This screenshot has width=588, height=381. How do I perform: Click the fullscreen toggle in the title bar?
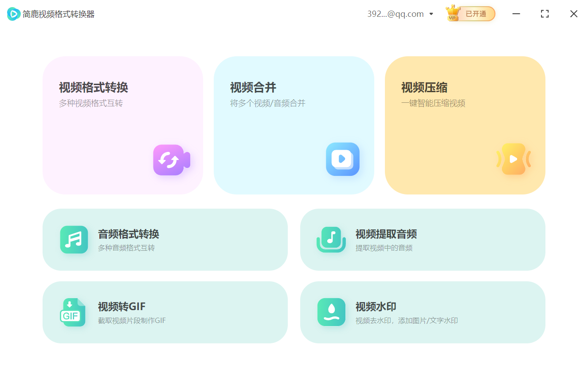pyautogui.click(x=545, y=14)
